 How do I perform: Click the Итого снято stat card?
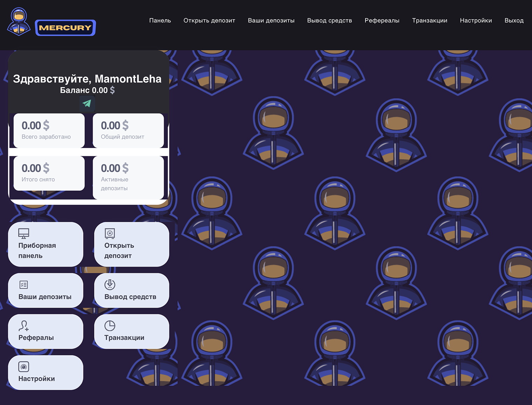click(49, 173)
